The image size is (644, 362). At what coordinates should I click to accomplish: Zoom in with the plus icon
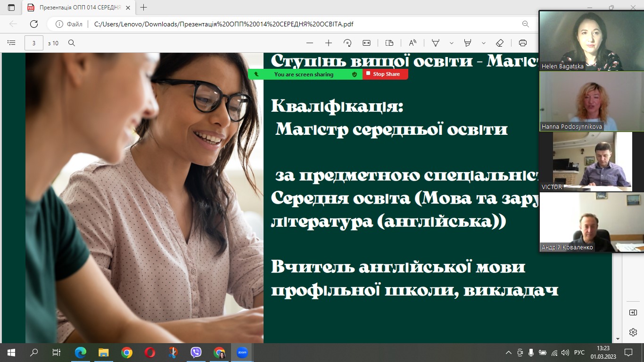click(x=329, y=43)
